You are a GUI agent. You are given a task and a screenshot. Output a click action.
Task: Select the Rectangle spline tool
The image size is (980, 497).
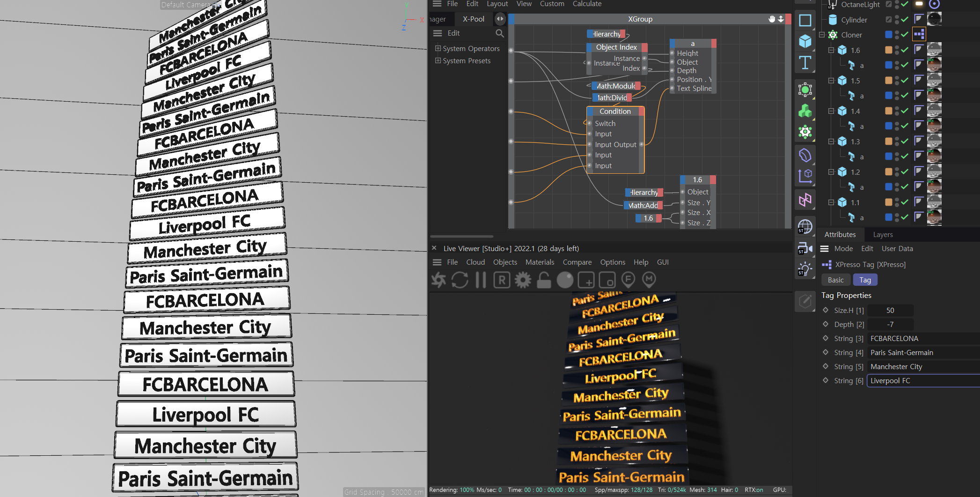click(x=805, y=20)
